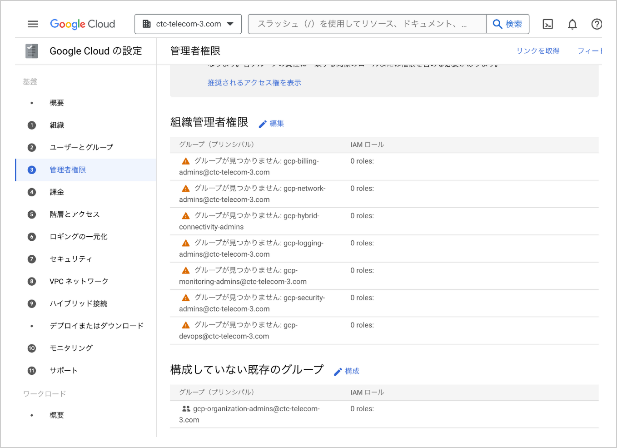Click warning icon for gcp-security-admins group

[x=186, y=298]
